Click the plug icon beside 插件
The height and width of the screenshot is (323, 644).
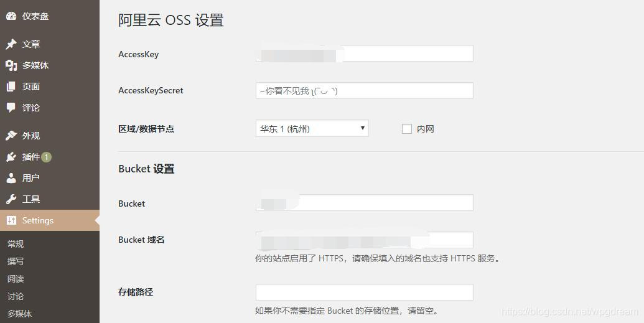(x=11, y=157)
